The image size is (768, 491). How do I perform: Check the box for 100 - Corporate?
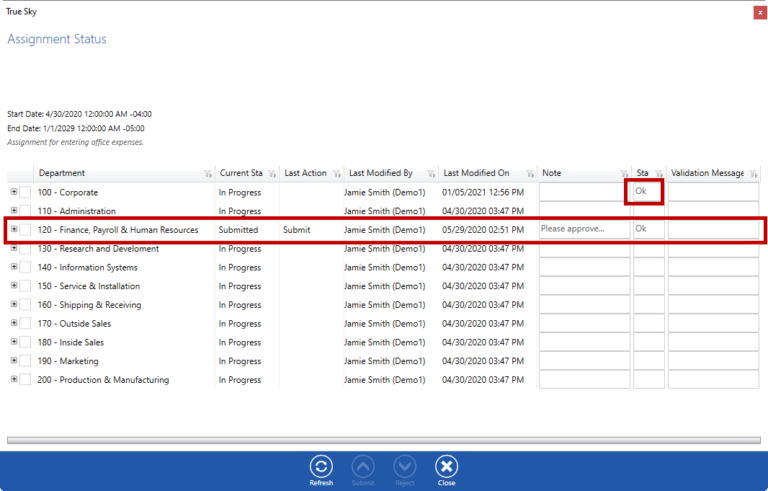[26, 192]
